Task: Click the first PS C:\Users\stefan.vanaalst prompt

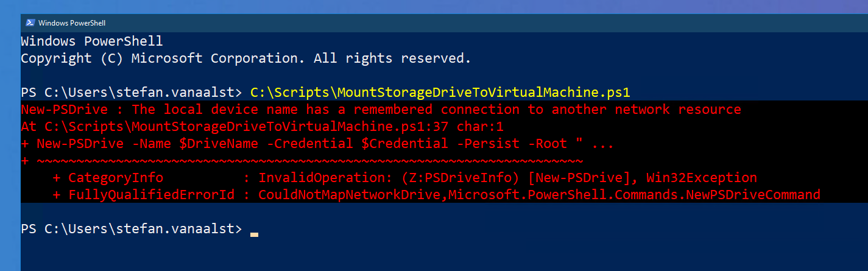Action: pos(131,93)
